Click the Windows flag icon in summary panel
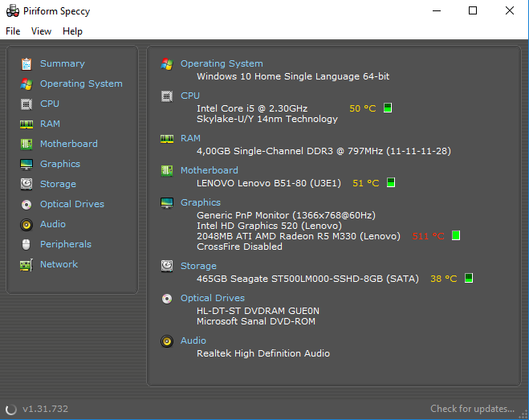This screenshot has width=529, height=420. pyautogui.click(x=167, y=63)
